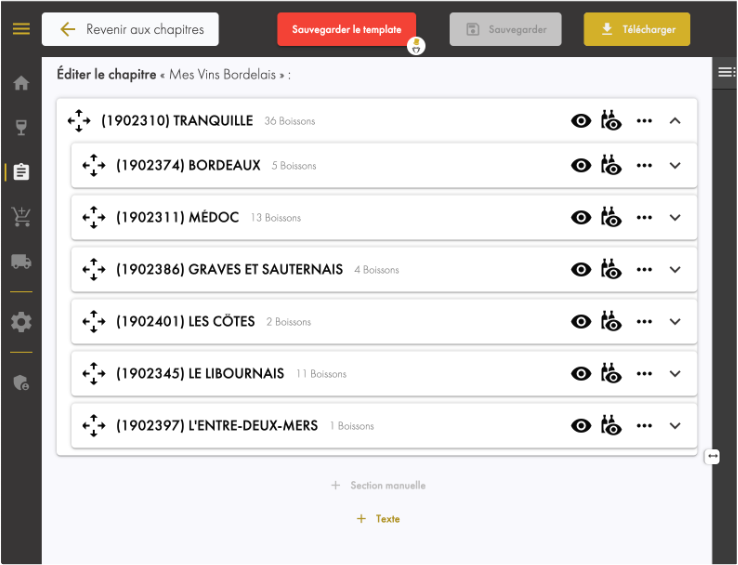738x565 pixels.
Task: Click the chef badge on template button
Action: [x=416, y=46]
